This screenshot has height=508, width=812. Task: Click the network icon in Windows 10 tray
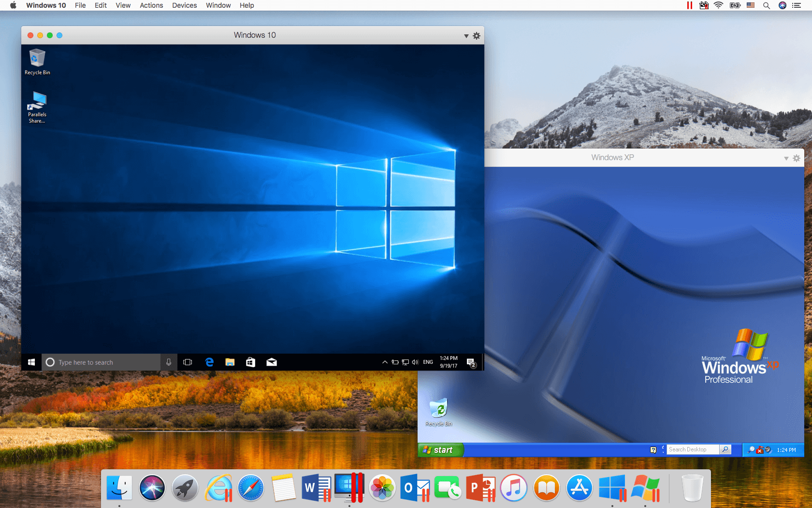tap(405, 362)
